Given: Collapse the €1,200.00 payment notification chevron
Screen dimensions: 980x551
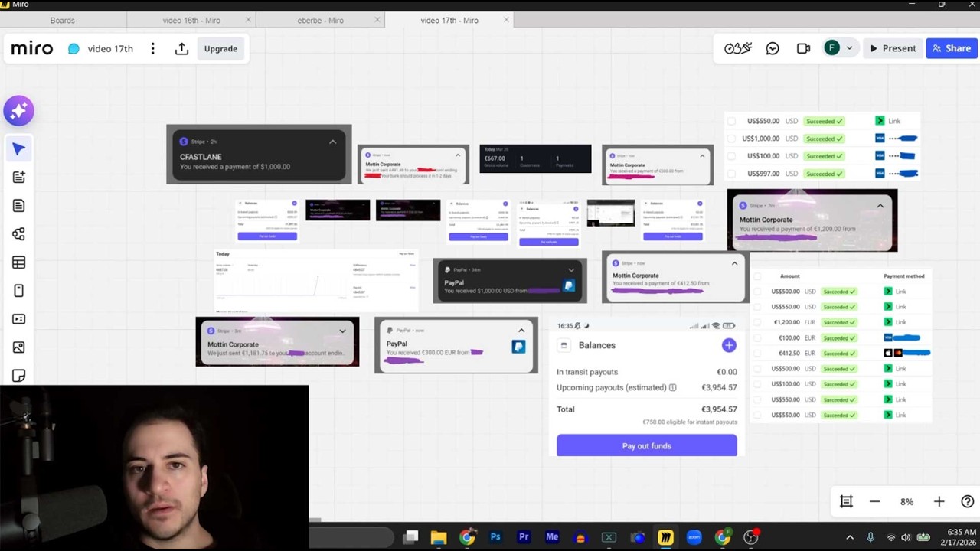Looking at the screenshot, I should tap(880, 206).
